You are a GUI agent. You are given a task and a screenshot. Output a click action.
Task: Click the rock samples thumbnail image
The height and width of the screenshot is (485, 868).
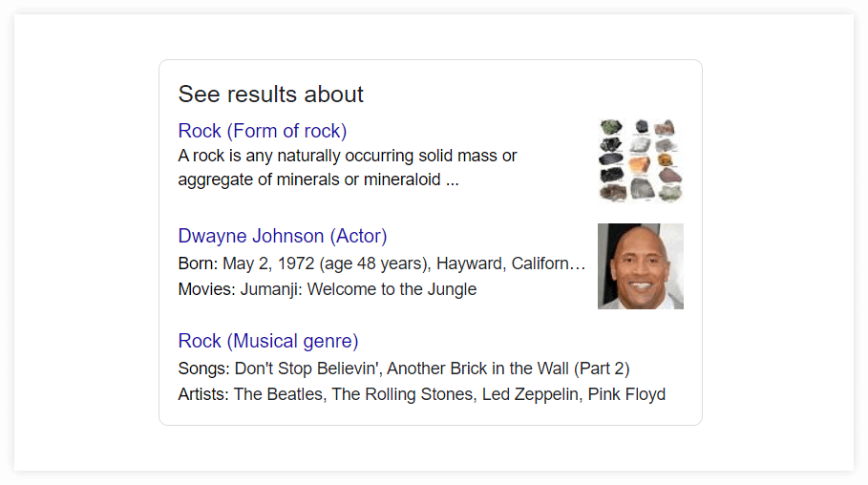(640, 160)
